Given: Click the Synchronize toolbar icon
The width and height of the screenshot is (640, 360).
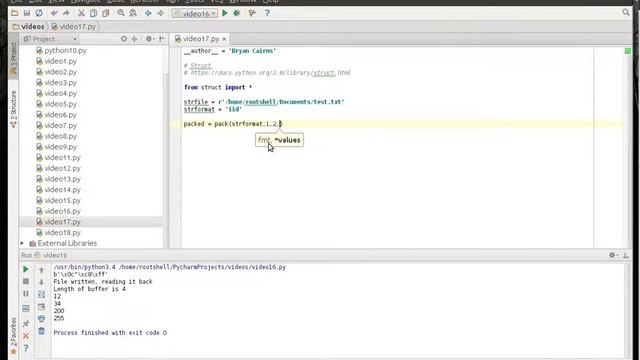Looking at the screenshot, I should [x=39, y=13].
